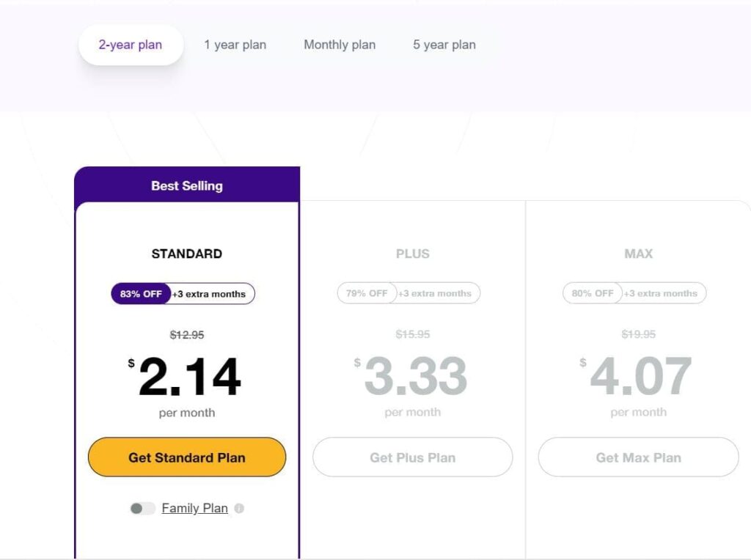This screenshot has height=560, width=751.
Task: Click the Get Plus Plan button
Action: [x=412, y=457]
